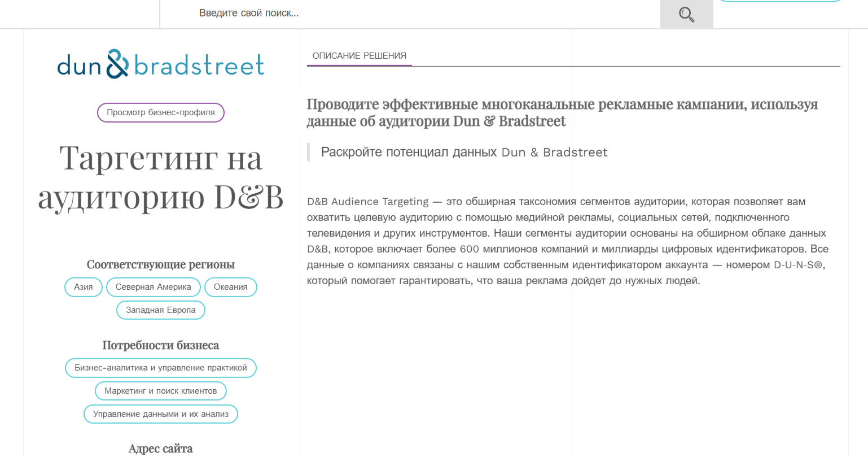Select the Азия region tag
This screenshot has width=868, height=457.
[x=83, y=287]
